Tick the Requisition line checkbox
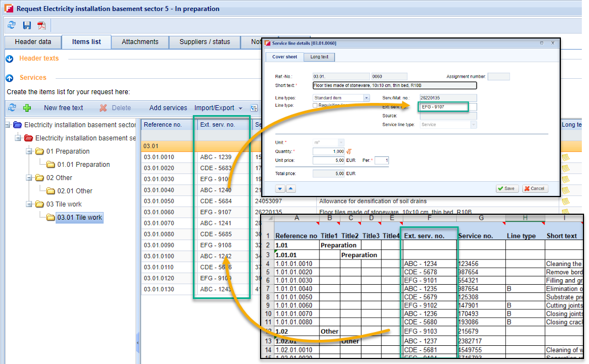Screen dimensions: 589x364 point(315,105)
